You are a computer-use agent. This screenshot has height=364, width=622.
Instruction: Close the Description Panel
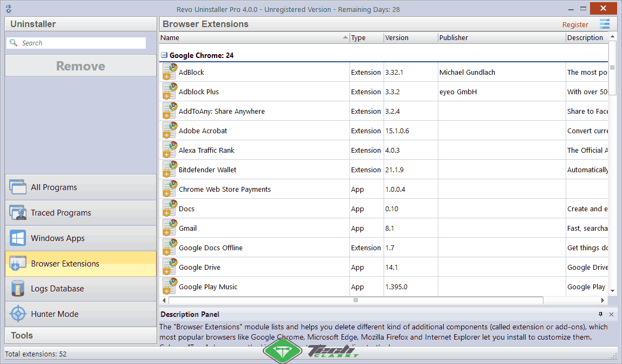[x=611, y=314]
